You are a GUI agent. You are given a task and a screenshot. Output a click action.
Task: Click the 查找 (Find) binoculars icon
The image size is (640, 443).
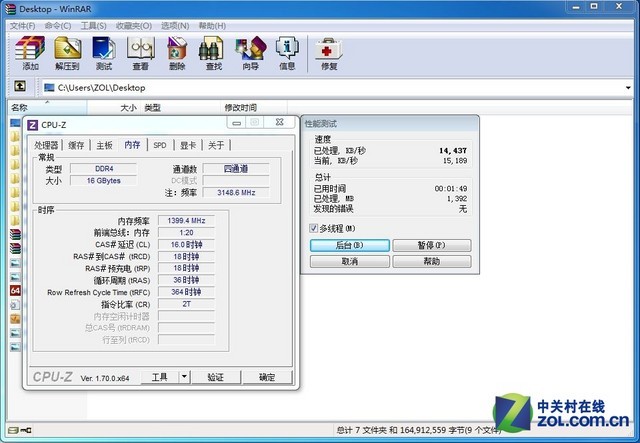click(x=213, y=53)
